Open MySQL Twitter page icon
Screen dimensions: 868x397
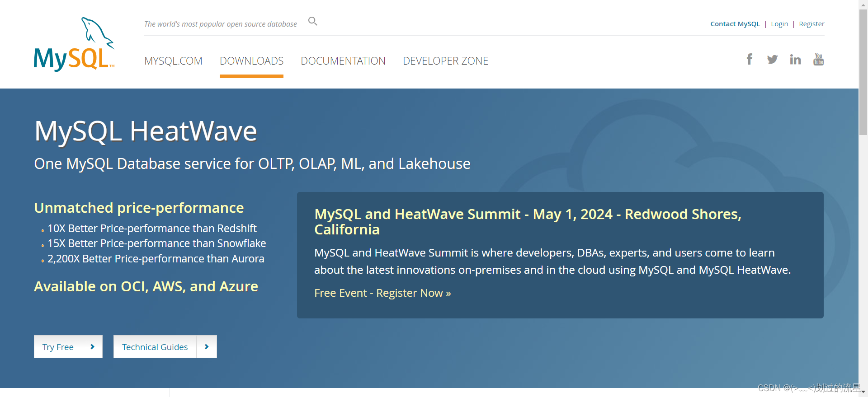click(772, 59)
